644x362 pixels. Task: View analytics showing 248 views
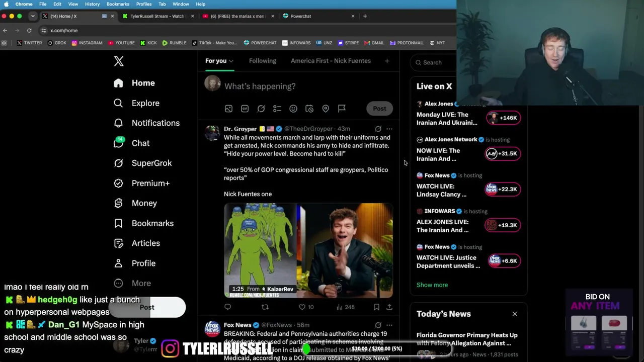coord(345,307)
